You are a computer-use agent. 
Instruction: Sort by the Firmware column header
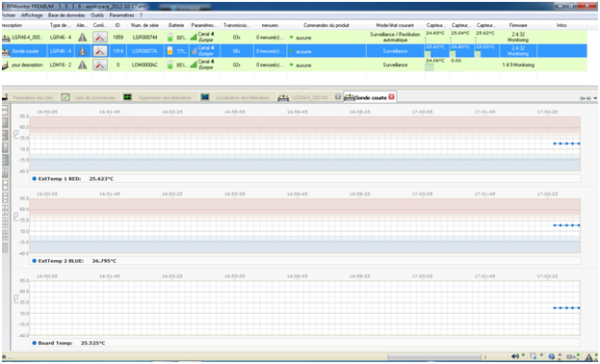tap(518, 25)
